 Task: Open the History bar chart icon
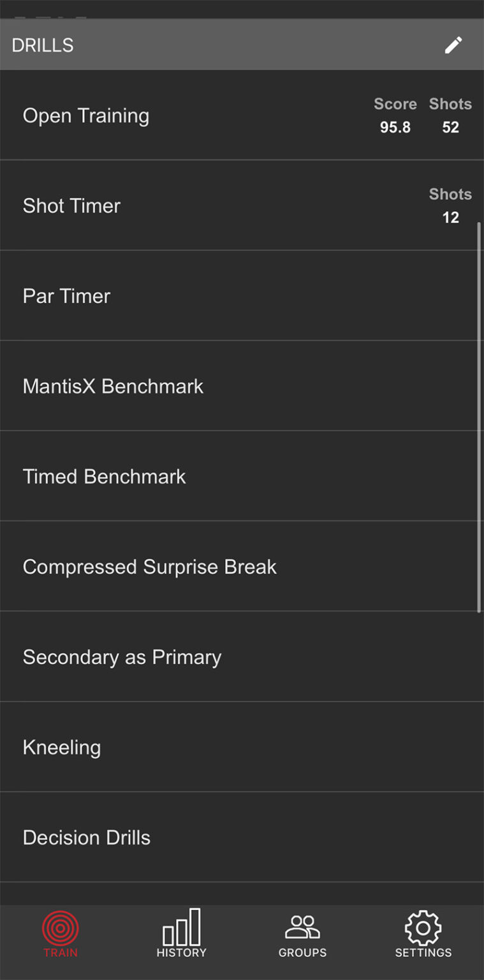[181, 927]
